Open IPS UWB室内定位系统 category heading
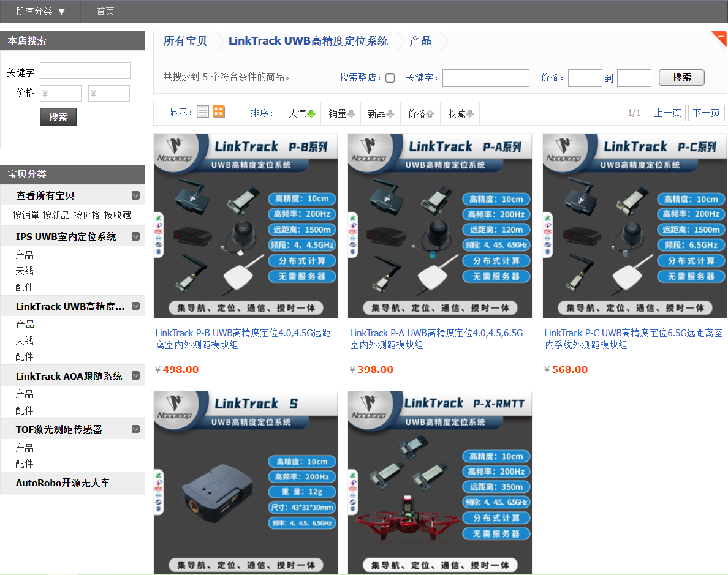 (66, 237)
